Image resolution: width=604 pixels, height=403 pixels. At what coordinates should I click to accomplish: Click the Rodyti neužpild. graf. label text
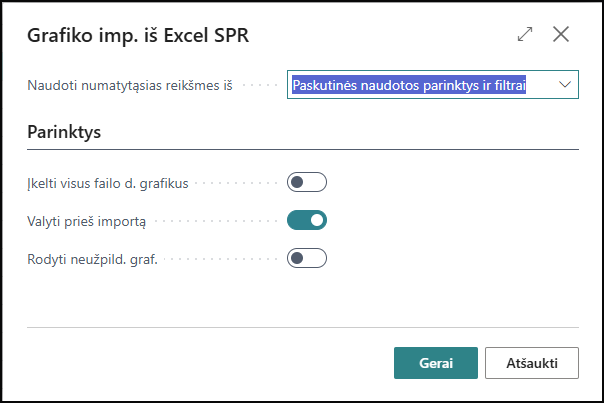coord(92,259)
